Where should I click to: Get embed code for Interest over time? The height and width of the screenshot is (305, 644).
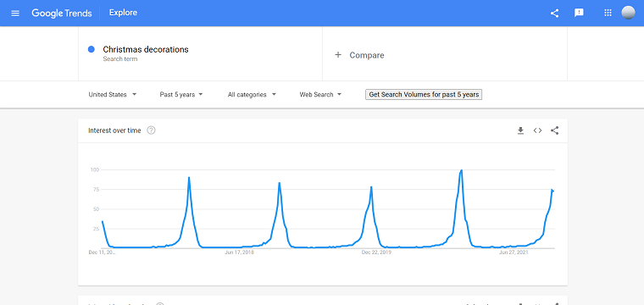click(x=537, y=130)
